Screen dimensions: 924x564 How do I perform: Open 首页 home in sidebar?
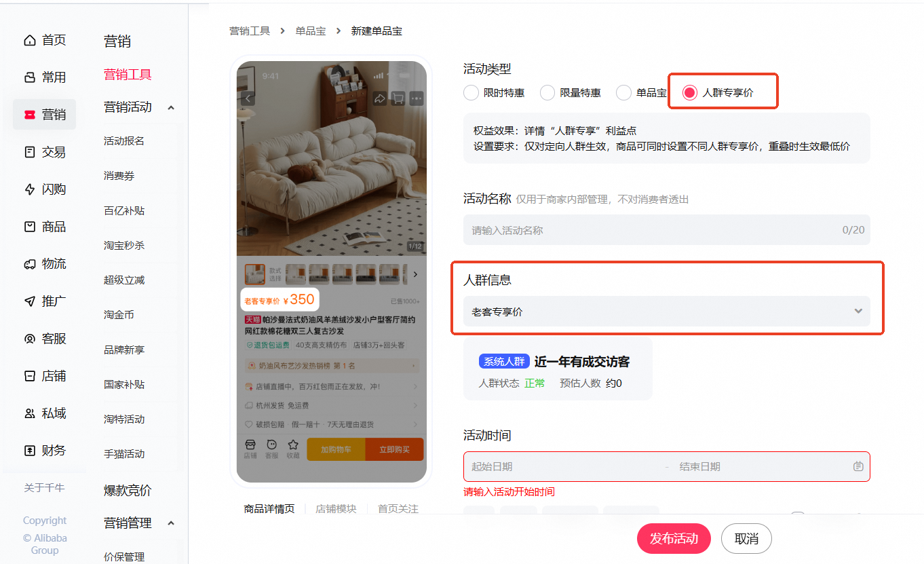point(45,40)
